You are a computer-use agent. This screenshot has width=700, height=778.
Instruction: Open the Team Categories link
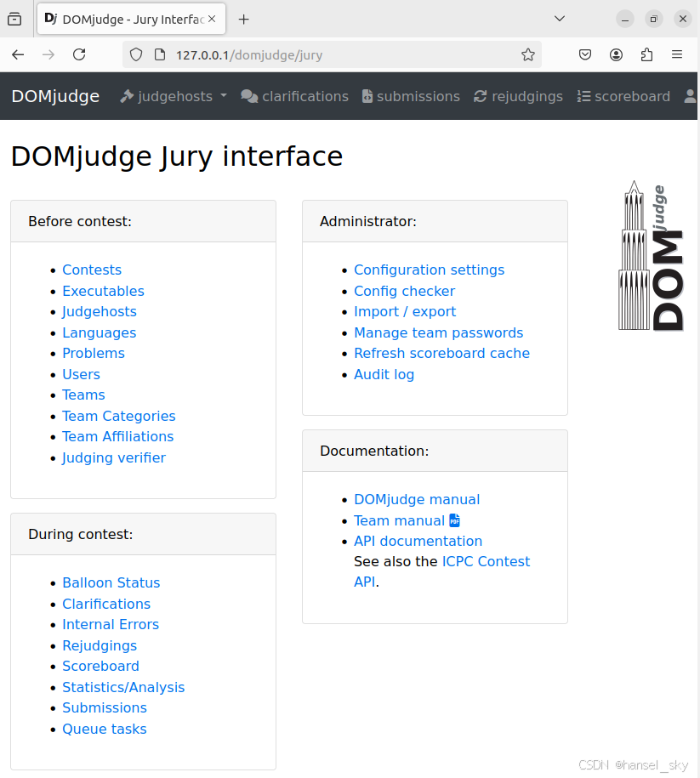(119, 416)
